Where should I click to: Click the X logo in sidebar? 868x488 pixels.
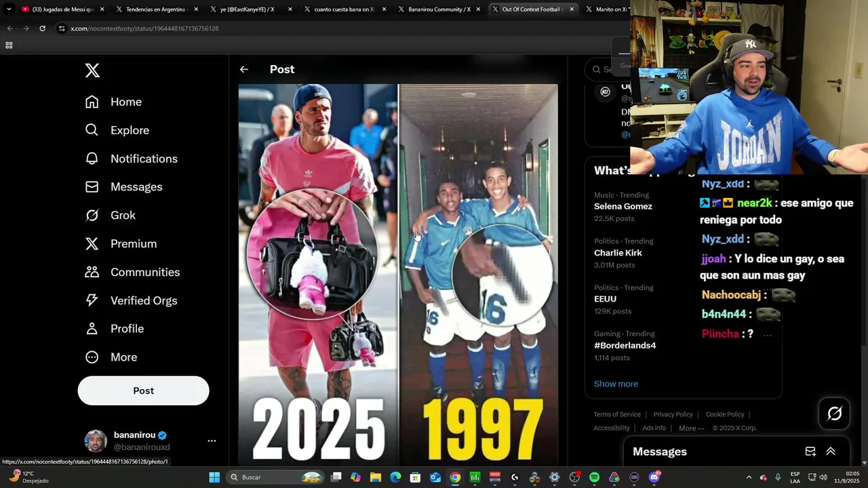92,70
